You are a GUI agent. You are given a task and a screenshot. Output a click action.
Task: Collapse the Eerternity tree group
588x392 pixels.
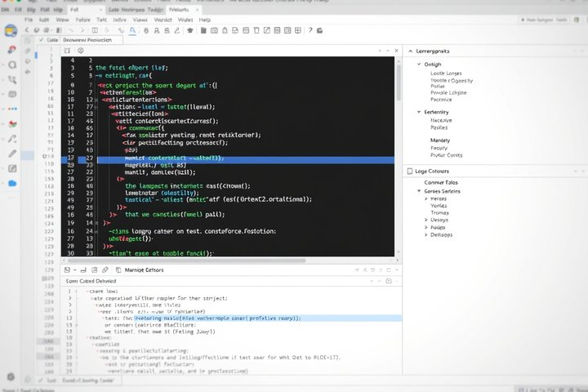point(419,112)
